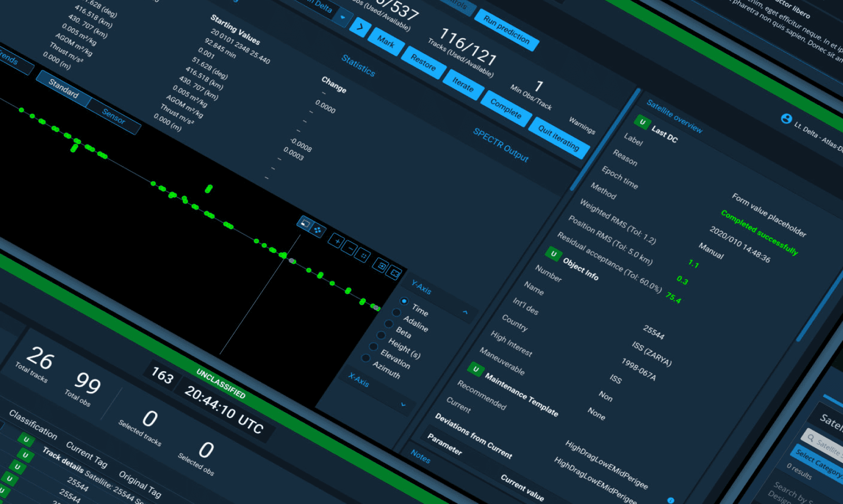This screenshot has width=843, height=504.
Task: Click the U marker beside Maintenance Template
Action: 475,369
